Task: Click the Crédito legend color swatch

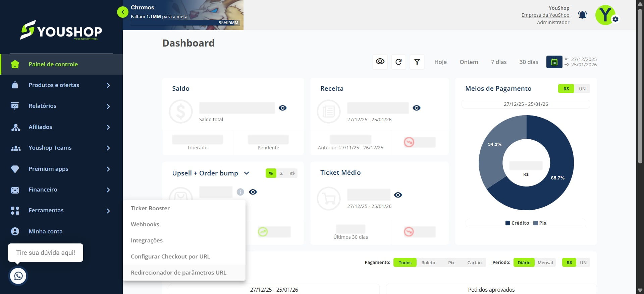Action: (508, 223)
